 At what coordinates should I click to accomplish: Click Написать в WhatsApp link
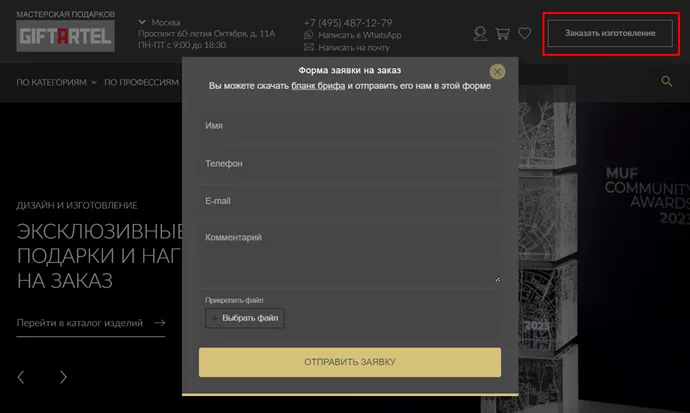click(x=353, y=35)
